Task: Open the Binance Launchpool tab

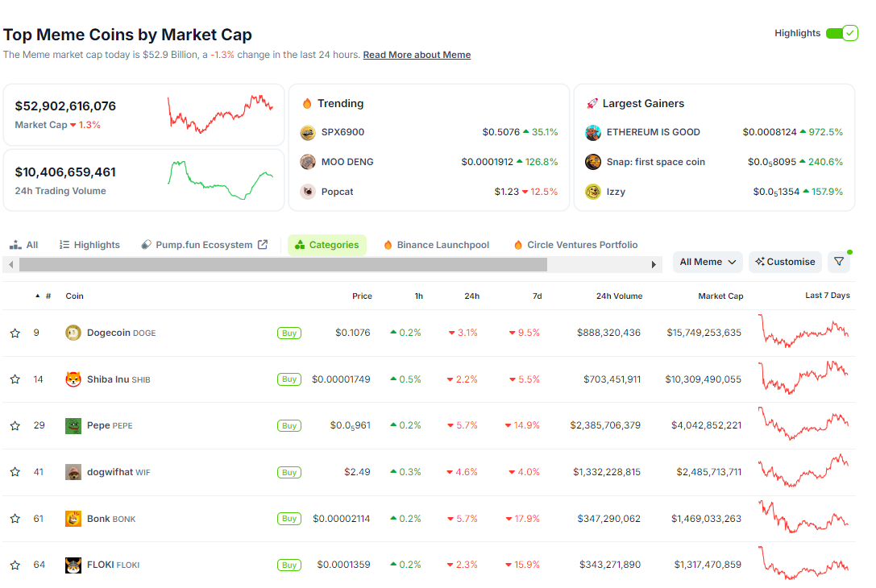Action: point(436,245)
